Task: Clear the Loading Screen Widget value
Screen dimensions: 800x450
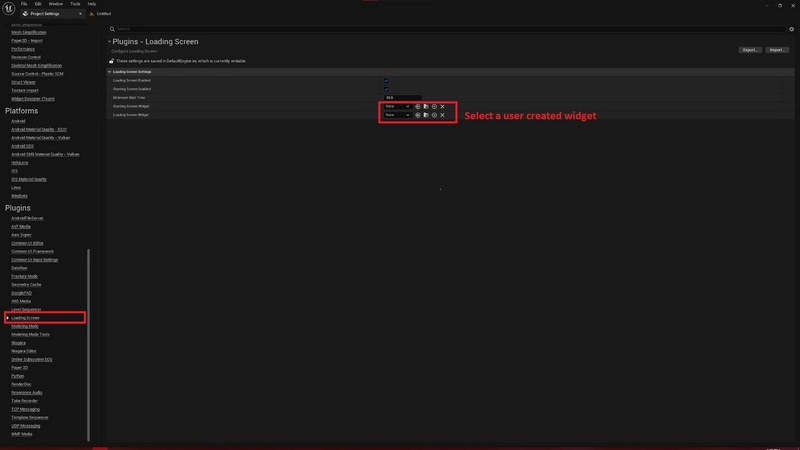Action: pyautogui.click(x=443, y=115)
